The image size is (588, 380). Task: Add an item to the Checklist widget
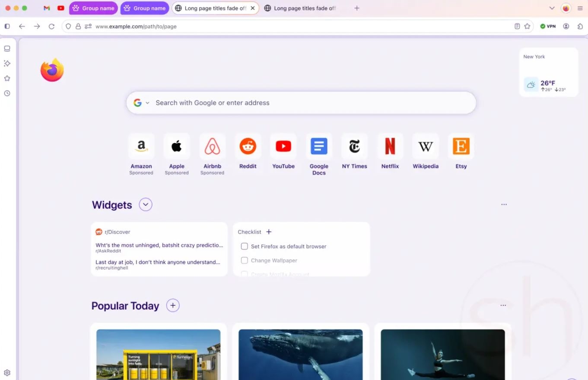[268, 232]
